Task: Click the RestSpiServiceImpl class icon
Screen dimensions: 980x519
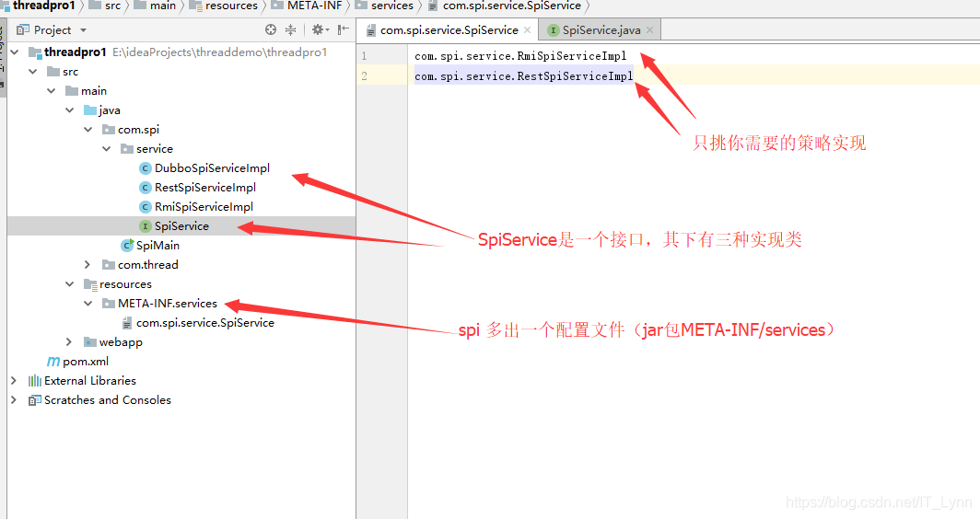Action: click(145, 188)
